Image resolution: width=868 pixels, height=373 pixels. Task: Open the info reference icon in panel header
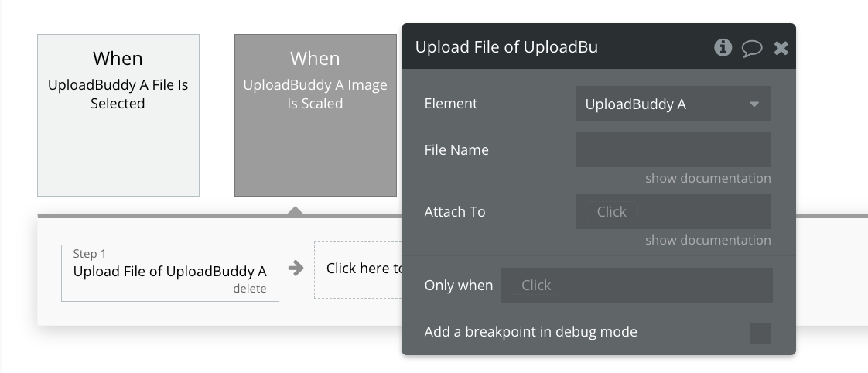(x=723, y=48)
